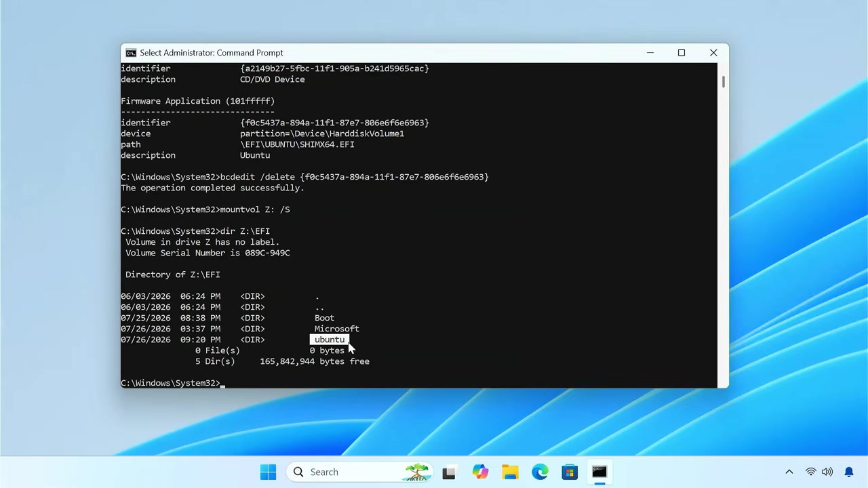Image resolution: width=868 pixels, height=488 pixels.
Task: Minimize the Command Prompt window
Action: point(650,53)
